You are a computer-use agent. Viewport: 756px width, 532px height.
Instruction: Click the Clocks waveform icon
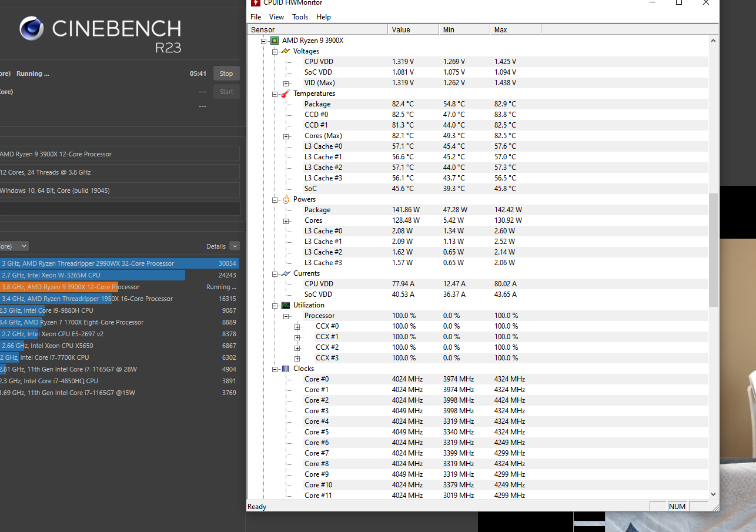285,369
